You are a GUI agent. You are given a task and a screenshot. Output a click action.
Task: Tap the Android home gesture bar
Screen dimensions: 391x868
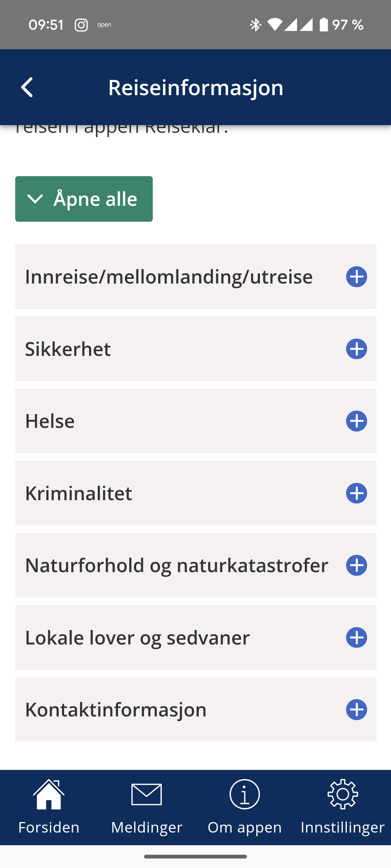tap(195, 856)
